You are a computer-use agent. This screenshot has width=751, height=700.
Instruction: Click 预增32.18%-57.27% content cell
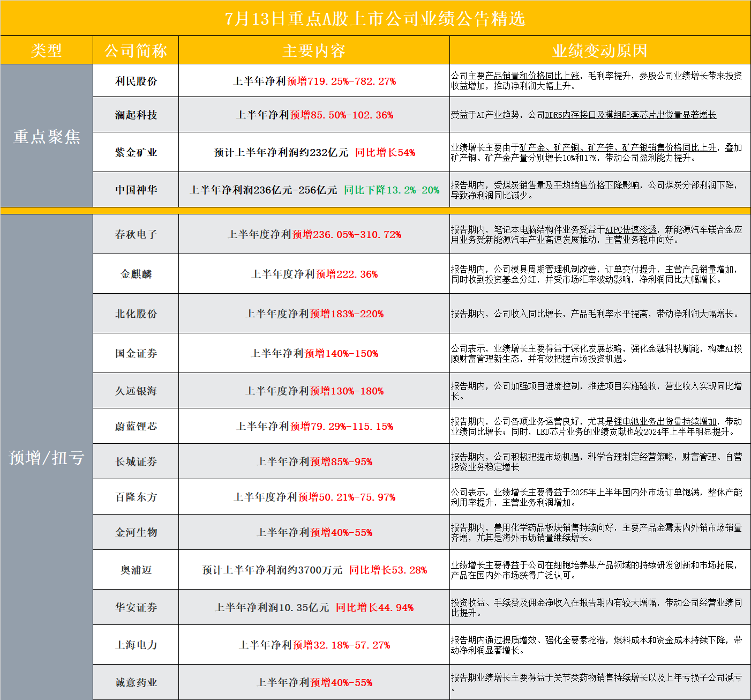click(x=314, y=645)
